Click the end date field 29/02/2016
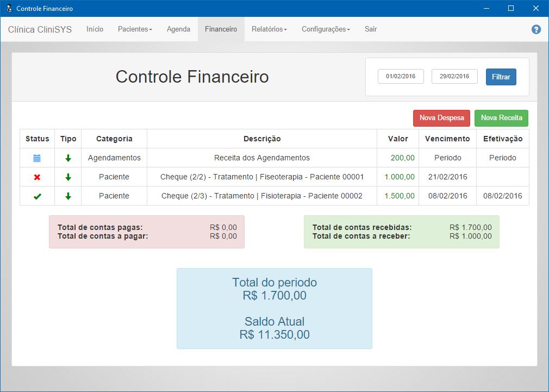The image size is (549, 392). [454, 77]
